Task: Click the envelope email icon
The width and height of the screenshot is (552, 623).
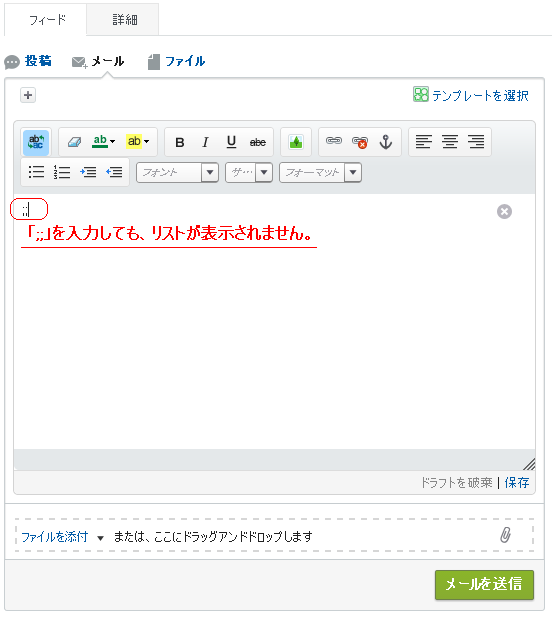Action: tap(79, 62)
